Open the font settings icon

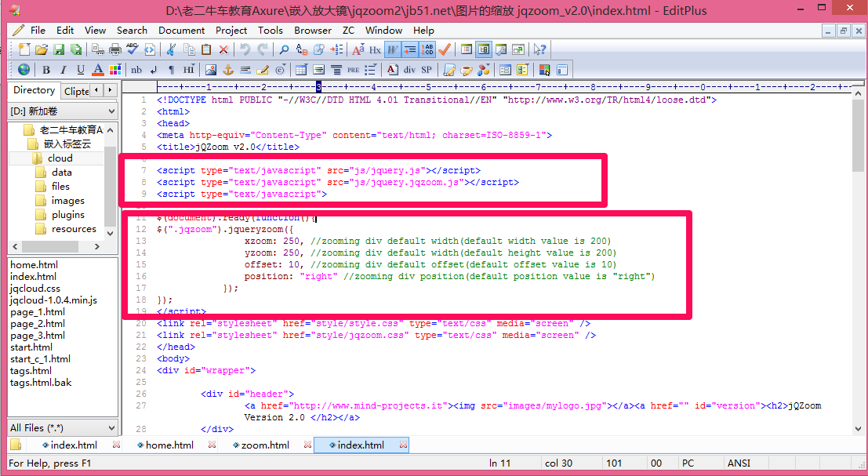pos(358,50)
